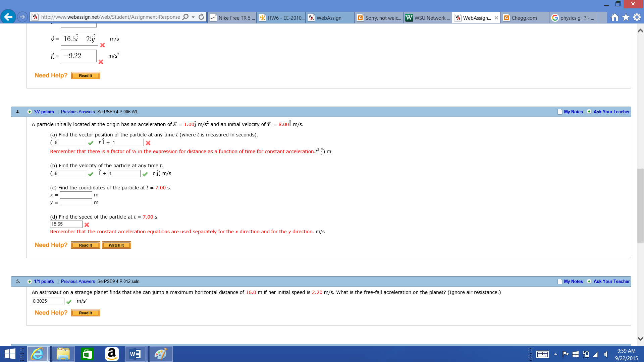Open address bar dropdown arrow
The width and height of the screenshot is (644, 362).
(x=193, y=17)
